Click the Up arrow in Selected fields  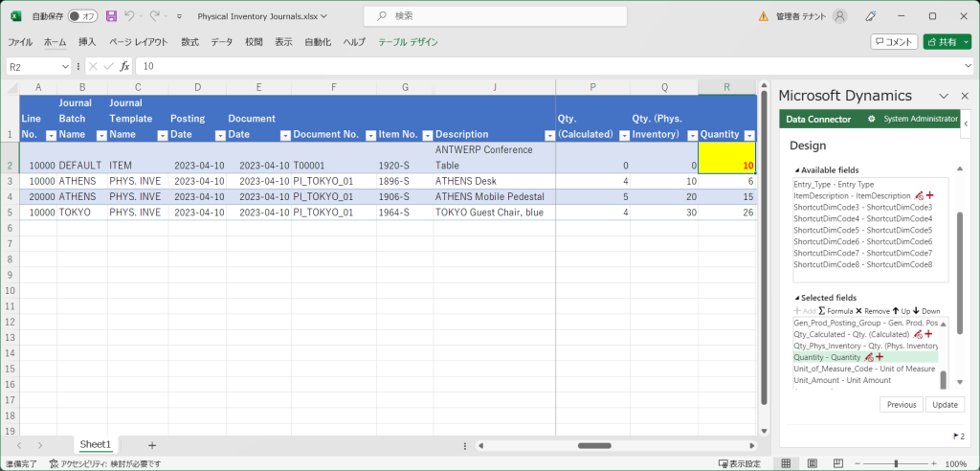point(896,311)
